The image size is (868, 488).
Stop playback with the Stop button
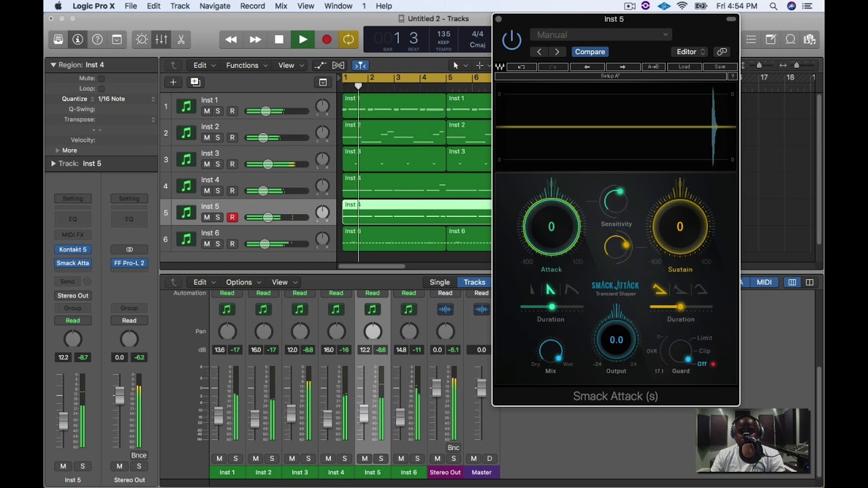tap(279, 40)
